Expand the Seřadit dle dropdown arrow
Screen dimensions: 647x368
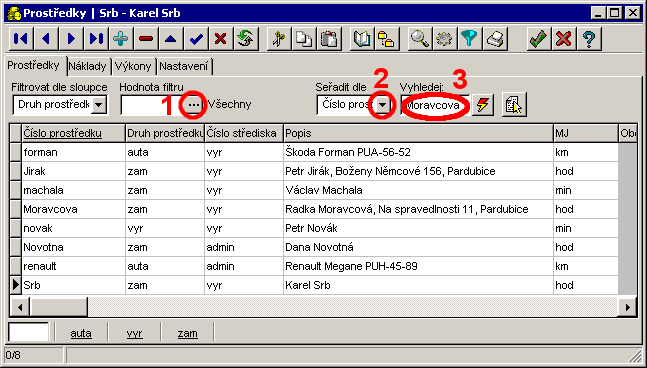click(x=383, y=105)
